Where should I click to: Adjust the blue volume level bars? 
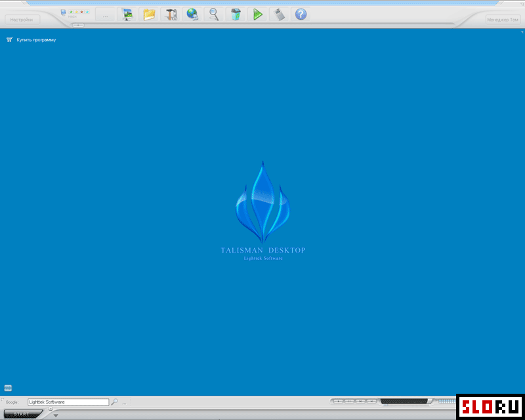(x=447, y=401)
